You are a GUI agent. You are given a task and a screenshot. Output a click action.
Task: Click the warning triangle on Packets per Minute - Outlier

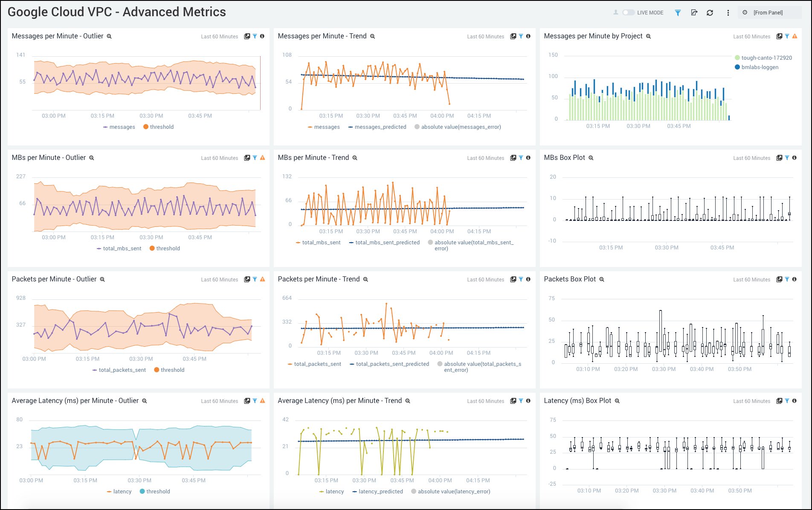pos(262,279)
